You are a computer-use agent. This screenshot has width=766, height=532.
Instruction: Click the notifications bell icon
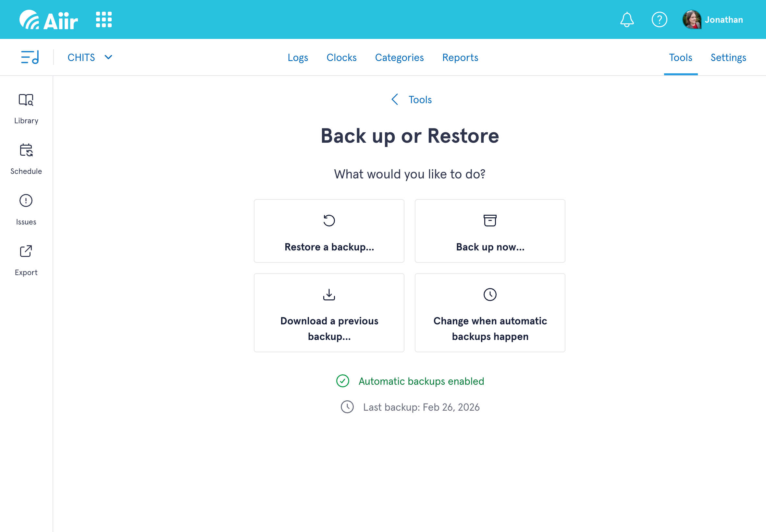tap(627, 20)
